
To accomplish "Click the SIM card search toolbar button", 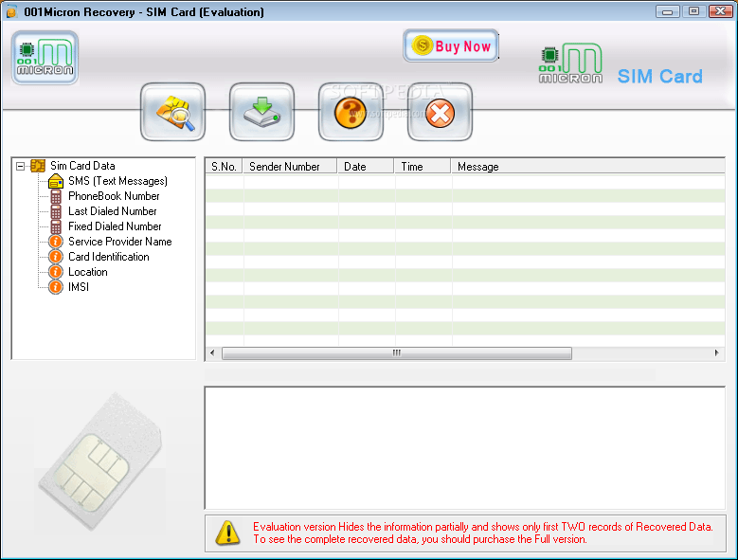I will point(173,112).
